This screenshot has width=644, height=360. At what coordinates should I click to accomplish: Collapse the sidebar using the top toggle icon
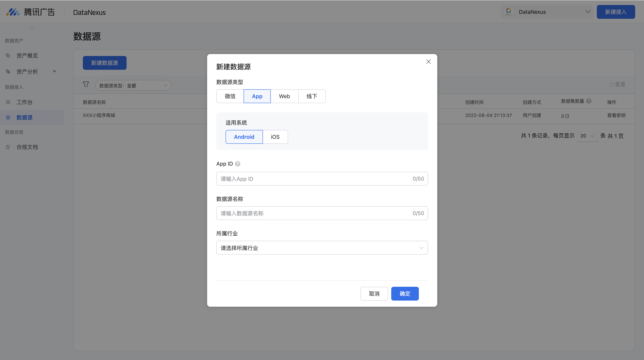pos(32,29)
